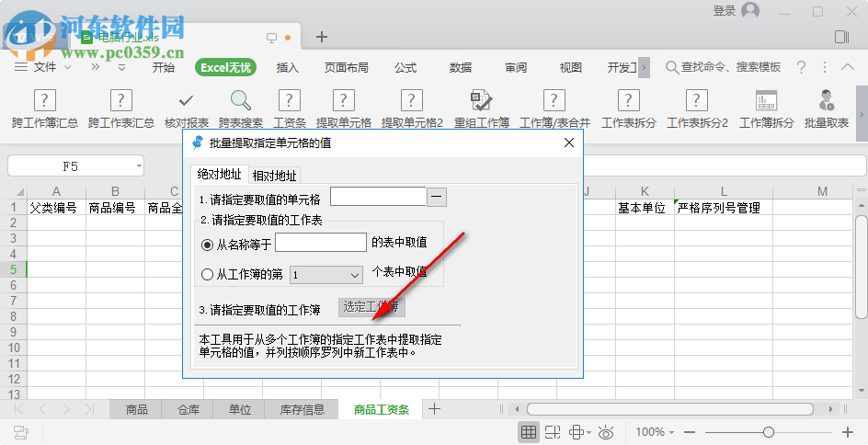Switch to the 单位 sheet tab
868x445 pixels.
click(x=240, y=409)
